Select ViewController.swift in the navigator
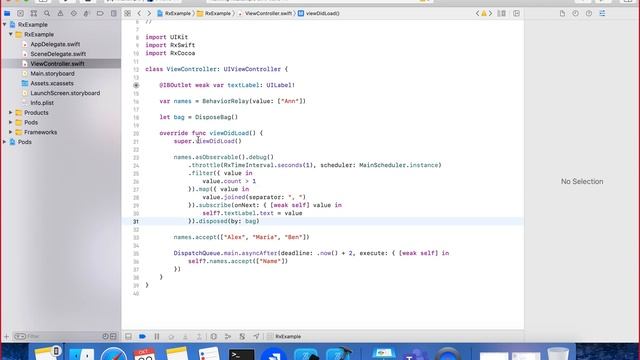The height and width of the screenshot is (360, 640). tap(57, 64)
